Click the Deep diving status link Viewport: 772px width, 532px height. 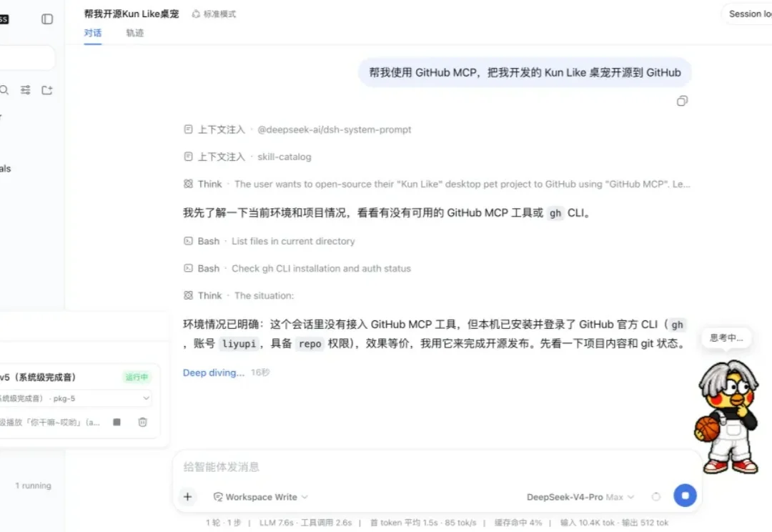tap(214, 373)
